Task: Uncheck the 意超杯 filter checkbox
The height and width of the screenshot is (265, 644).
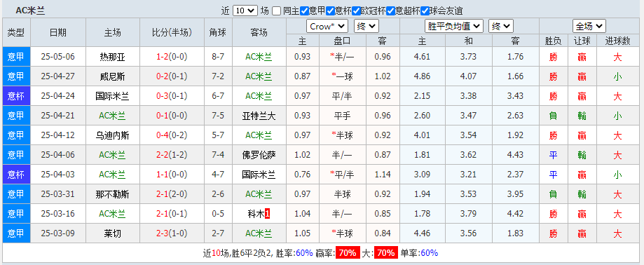Action: [390, 11]
